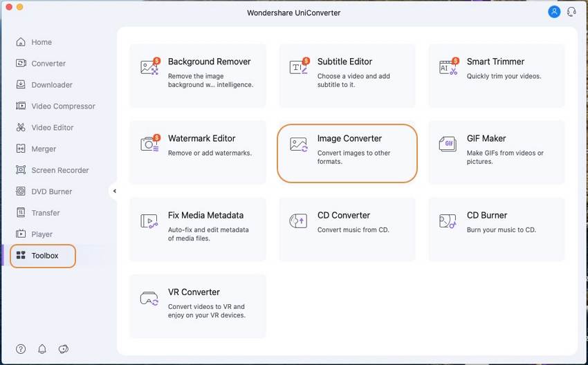
Task: Launch Image Converter from its title
Action: coord(349,138)
